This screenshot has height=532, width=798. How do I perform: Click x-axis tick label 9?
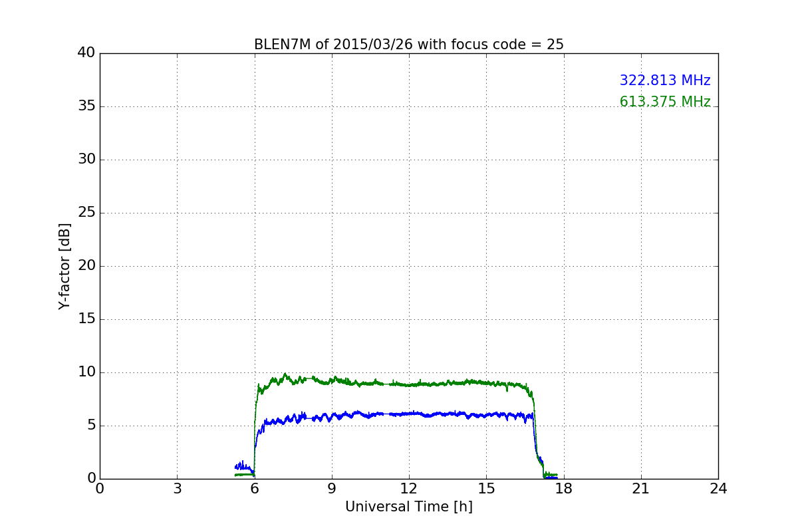pos(332,489)
